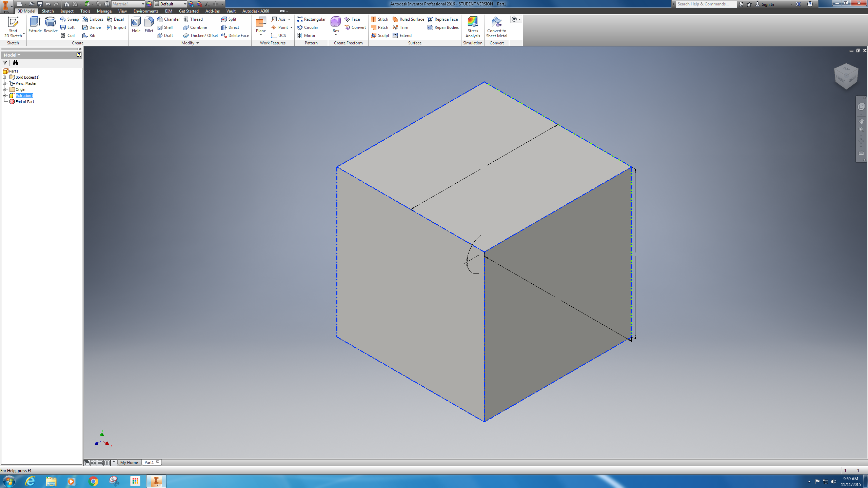
Task: Pick the Rib tool
Action: tap(89, 36)
